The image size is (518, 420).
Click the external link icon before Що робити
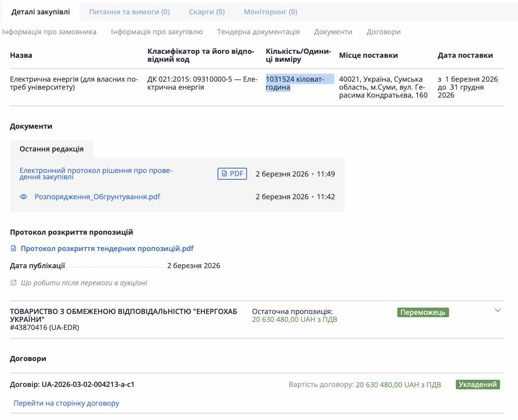point(14,283)
